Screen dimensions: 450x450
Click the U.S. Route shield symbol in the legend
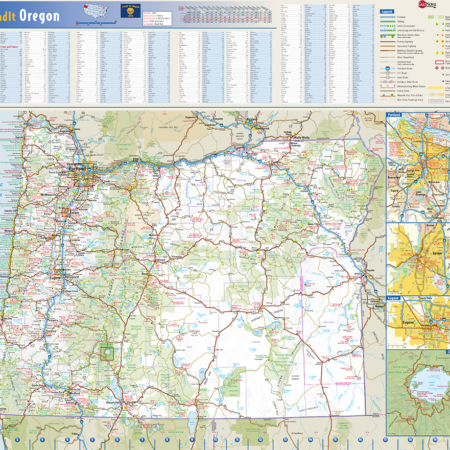[x=388, y=73]
